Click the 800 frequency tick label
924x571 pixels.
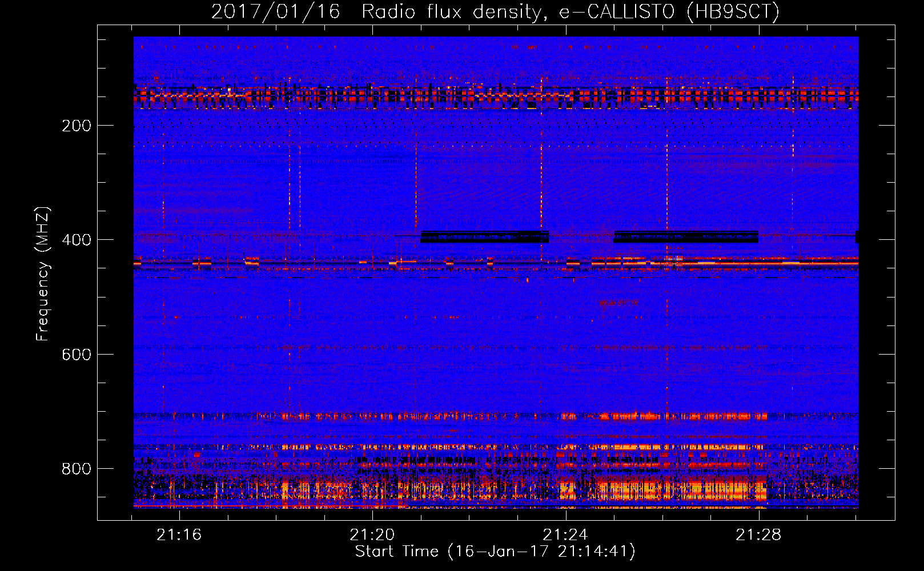77,469
